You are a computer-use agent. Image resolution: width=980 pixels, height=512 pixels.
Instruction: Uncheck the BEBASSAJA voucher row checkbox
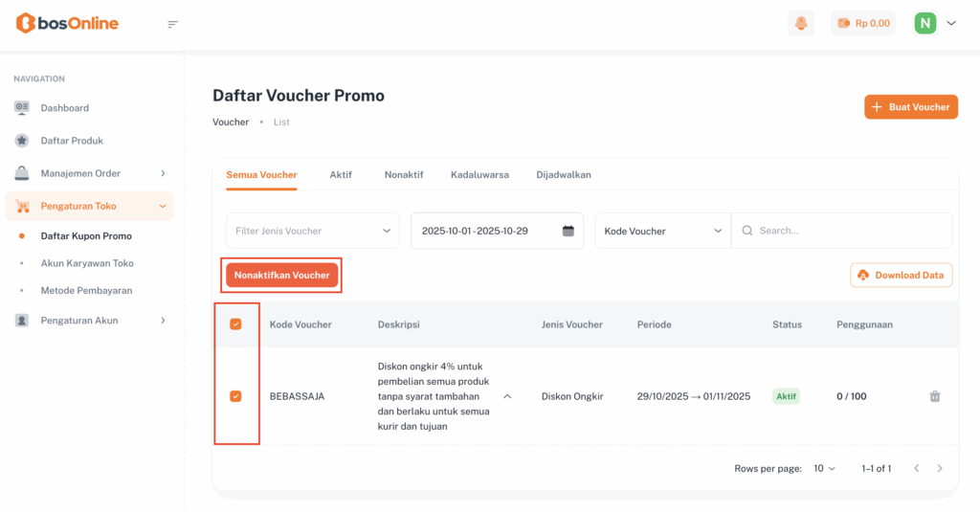click(x=235, y=396)
